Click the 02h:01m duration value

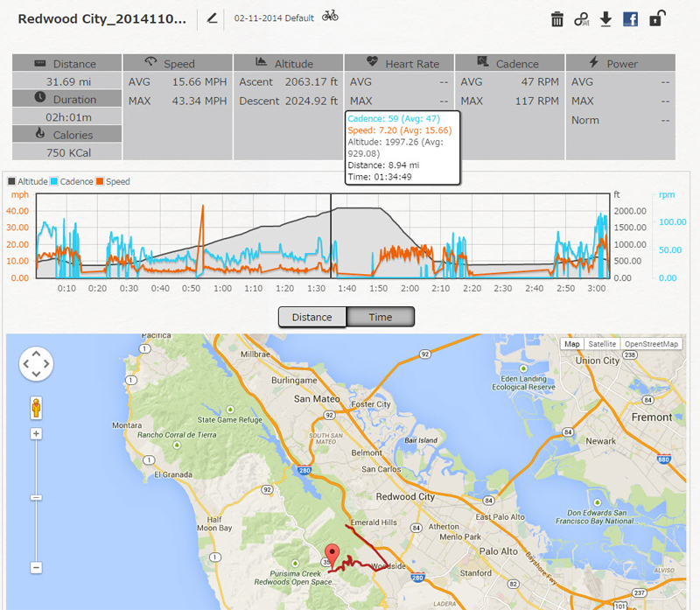click(x=69, y=117)
